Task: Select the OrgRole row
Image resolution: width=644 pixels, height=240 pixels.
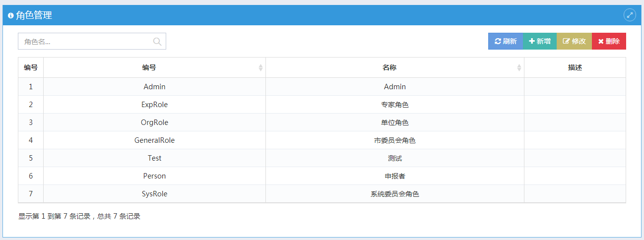Action: pos(322,122)
